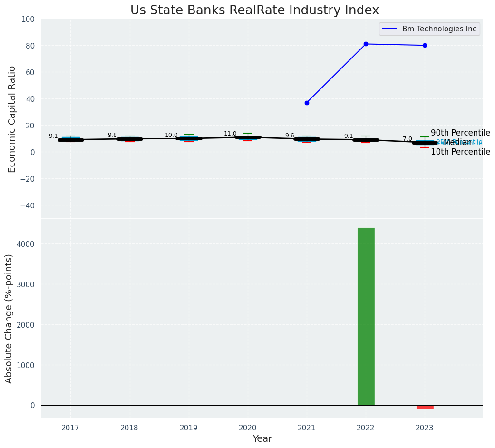Click the 7.0 median value label

[408, 139]
